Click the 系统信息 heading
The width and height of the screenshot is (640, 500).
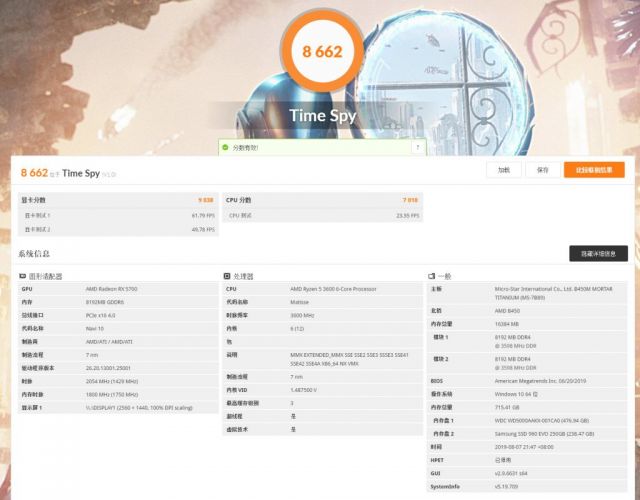click(34, 253)
